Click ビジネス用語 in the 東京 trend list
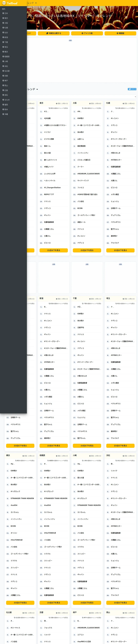This screenshot has height=644, width=138. tap(49, 139)
